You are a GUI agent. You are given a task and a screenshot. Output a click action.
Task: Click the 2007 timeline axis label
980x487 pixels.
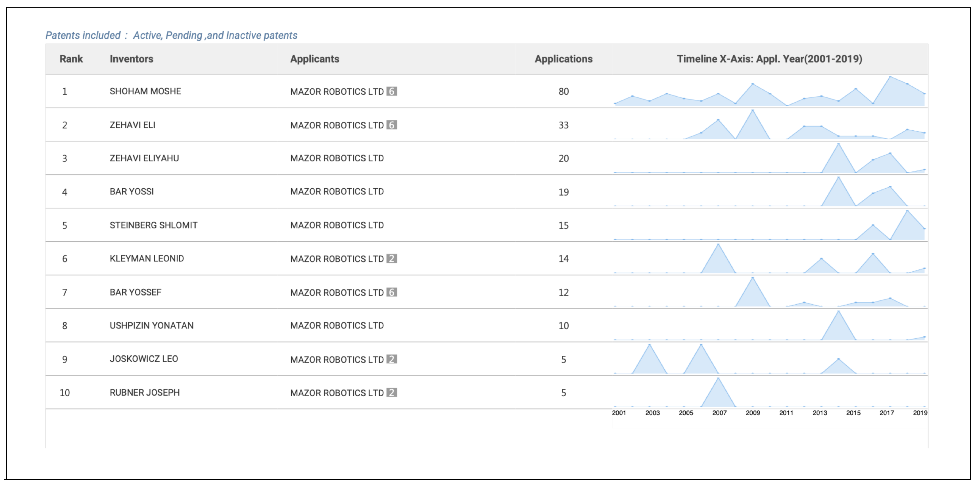click(x=719, y=413)
